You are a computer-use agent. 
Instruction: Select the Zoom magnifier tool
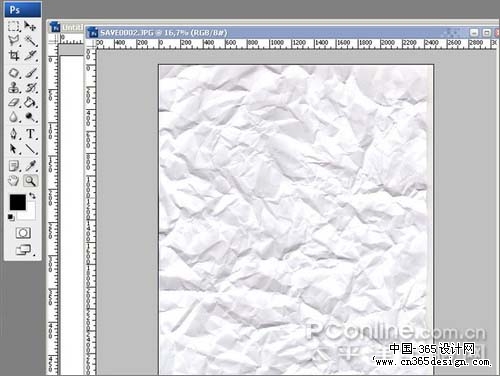[x=30, y=181]
